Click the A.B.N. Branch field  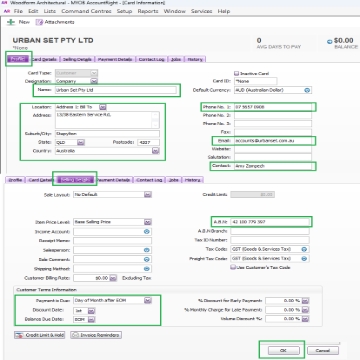[270, 231]
